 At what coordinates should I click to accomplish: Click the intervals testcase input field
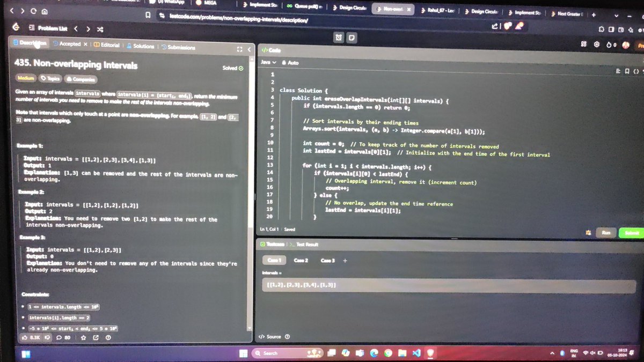(x=450, y=285)
